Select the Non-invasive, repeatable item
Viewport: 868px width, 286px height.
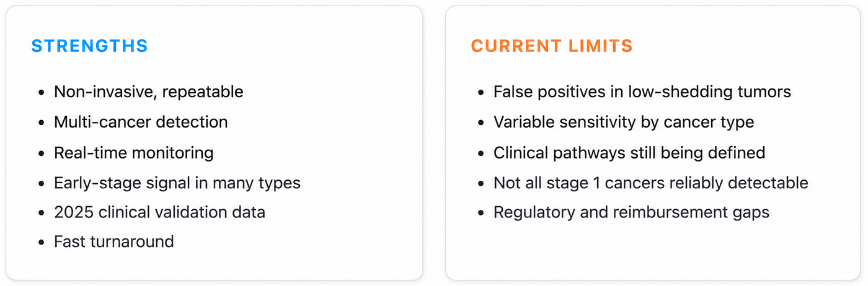[x=149, y=92]
